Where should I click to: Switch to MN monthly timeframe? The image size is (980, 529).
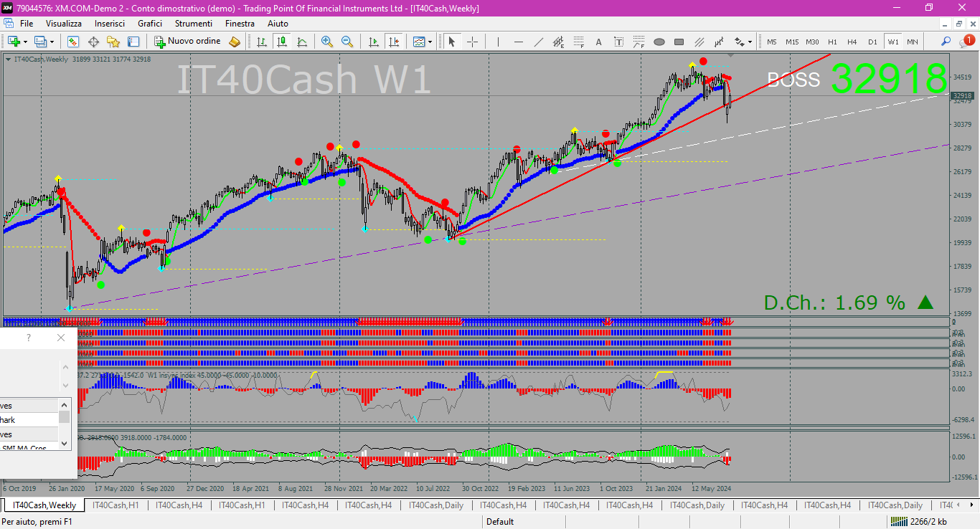point(913,42)
